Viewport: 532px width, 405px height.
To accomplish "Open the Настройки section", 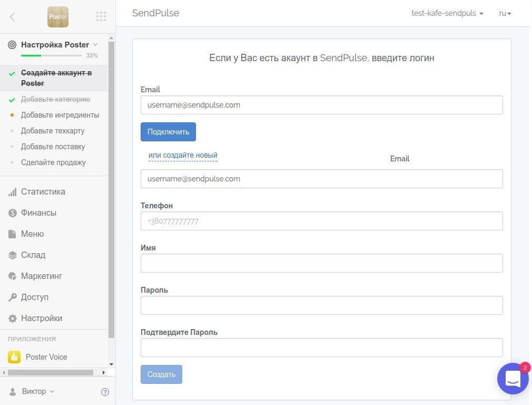I will pyautogui.click(x=42, y=318).
